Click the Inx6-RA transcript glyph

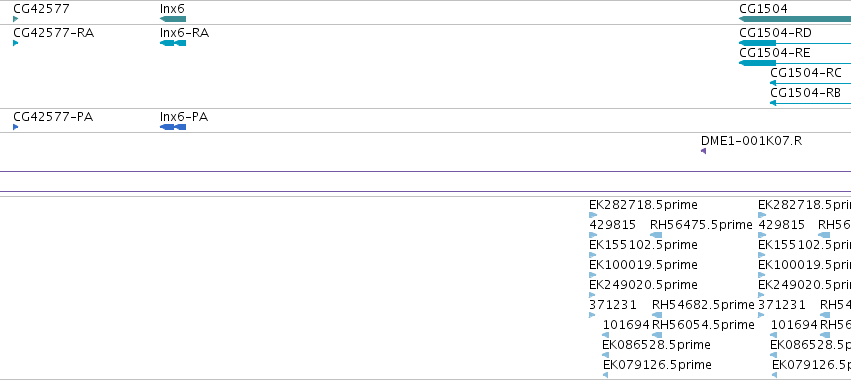click(173, 43)
